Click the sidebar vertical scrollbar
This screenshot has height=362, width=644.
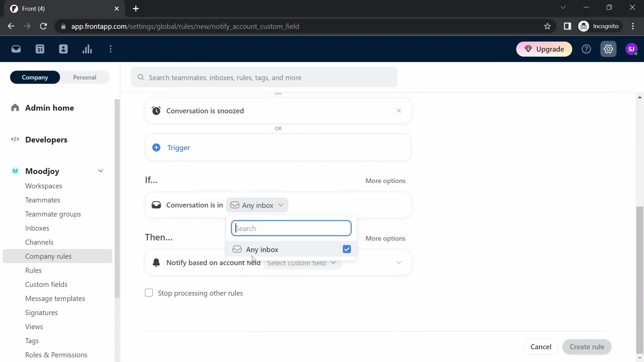coord(117,198)
